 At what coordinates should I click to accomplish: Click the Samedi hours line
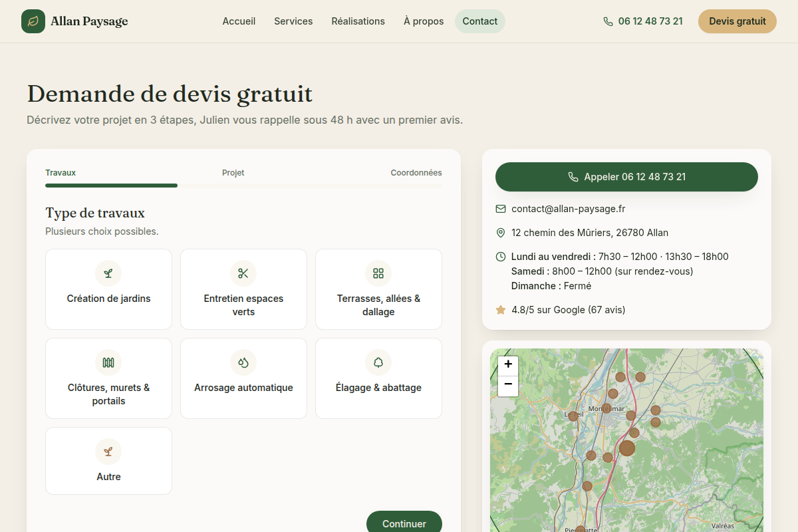[x=602, y=271]
